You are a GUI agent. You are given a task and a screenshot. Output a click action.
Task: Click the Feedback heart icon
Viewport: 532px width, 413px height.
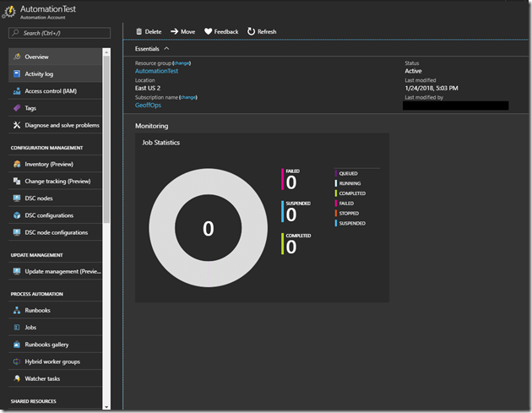pos(209,31)
